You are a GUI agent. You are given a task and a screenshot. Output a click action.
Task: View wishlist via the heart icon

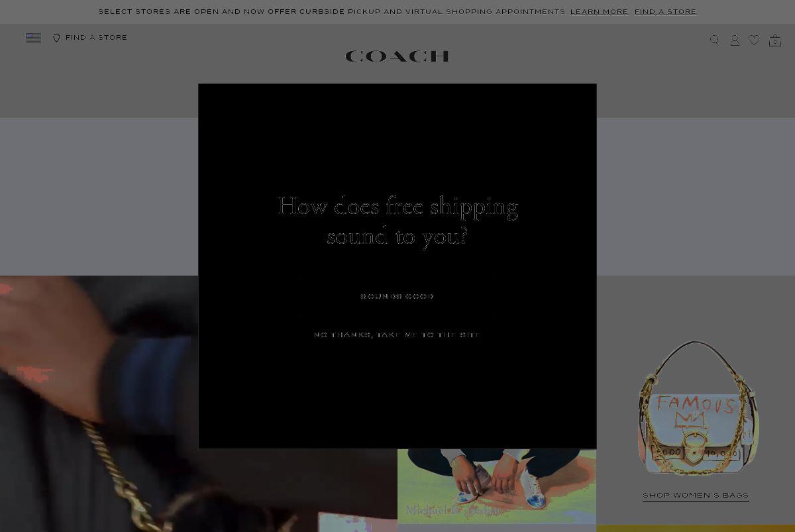(754, 40)
